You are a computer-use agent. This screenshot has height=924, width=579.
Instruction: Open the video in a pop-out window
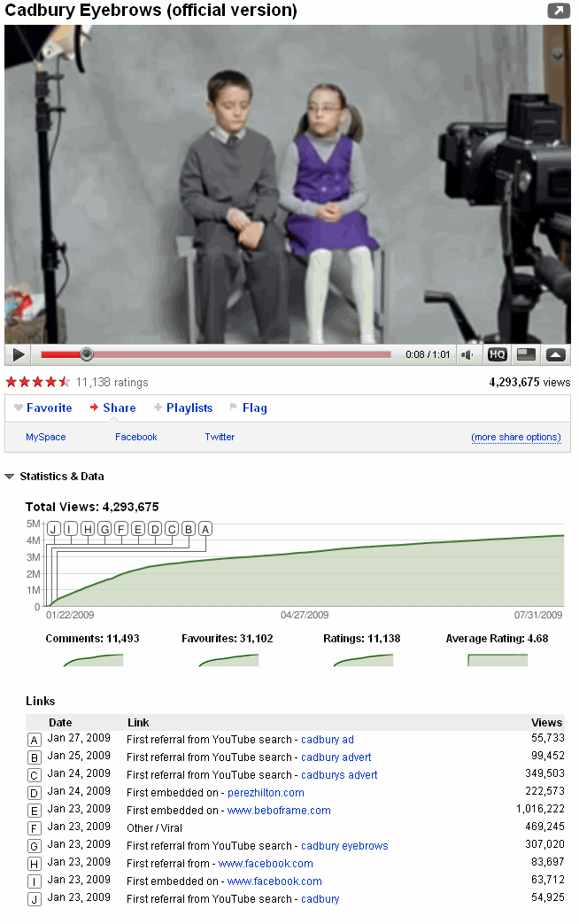click(558, 11)
